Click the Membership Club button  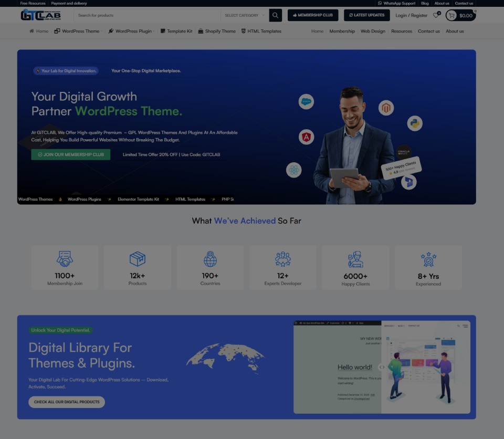pos(313,15)
